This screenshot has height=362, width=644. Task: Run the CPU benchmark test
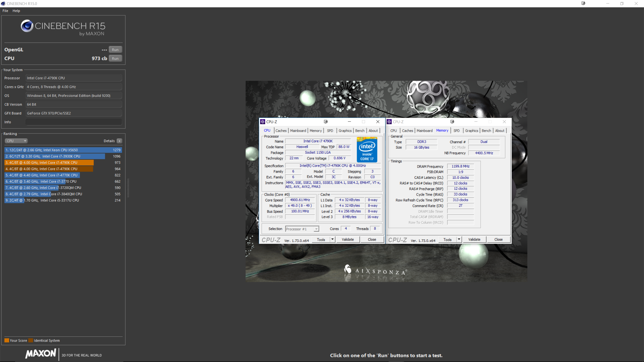point(115,58)
